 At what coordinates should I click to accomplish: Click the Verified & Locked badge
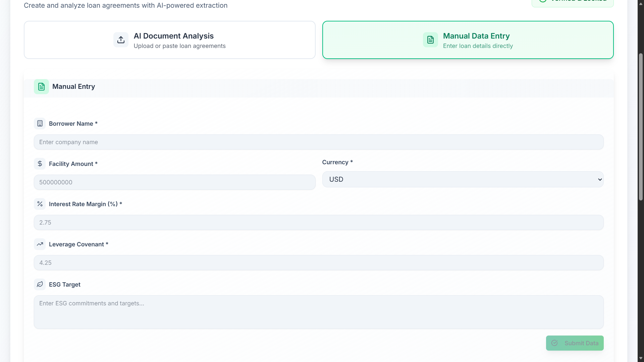tap(573, 2)
